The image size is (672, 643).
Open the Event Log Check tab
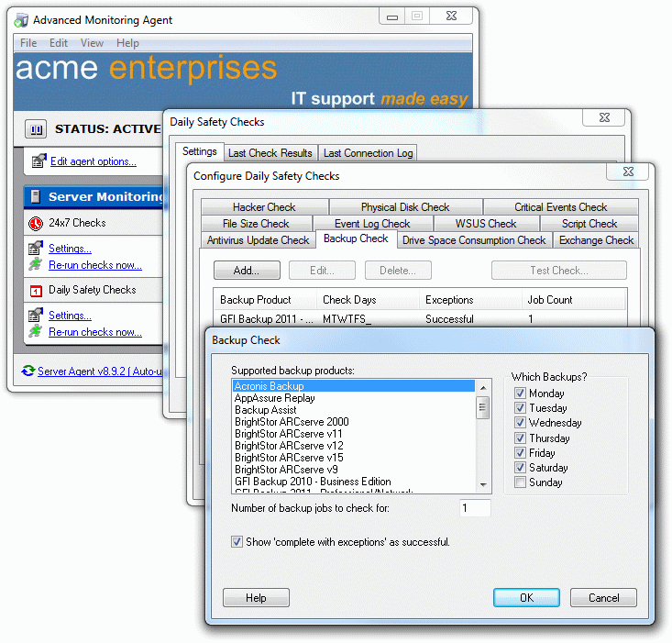[x=372, y=224]
